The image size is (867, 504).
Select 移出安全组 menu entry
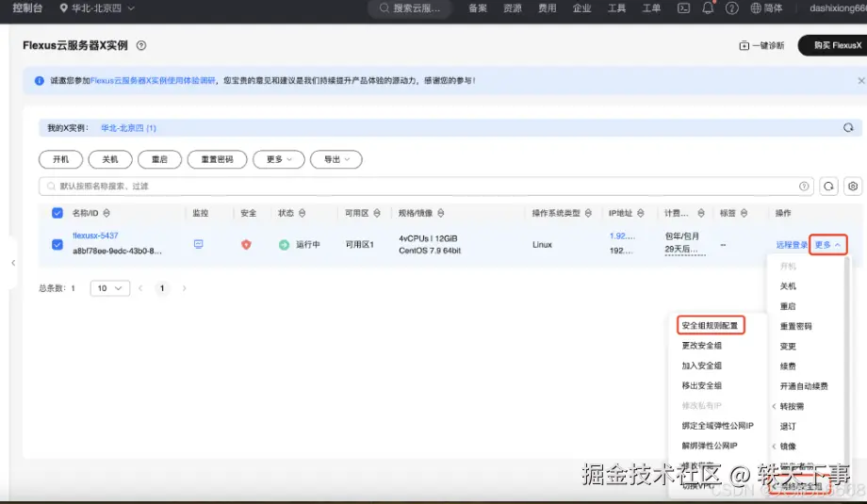(x=702, y=385)
